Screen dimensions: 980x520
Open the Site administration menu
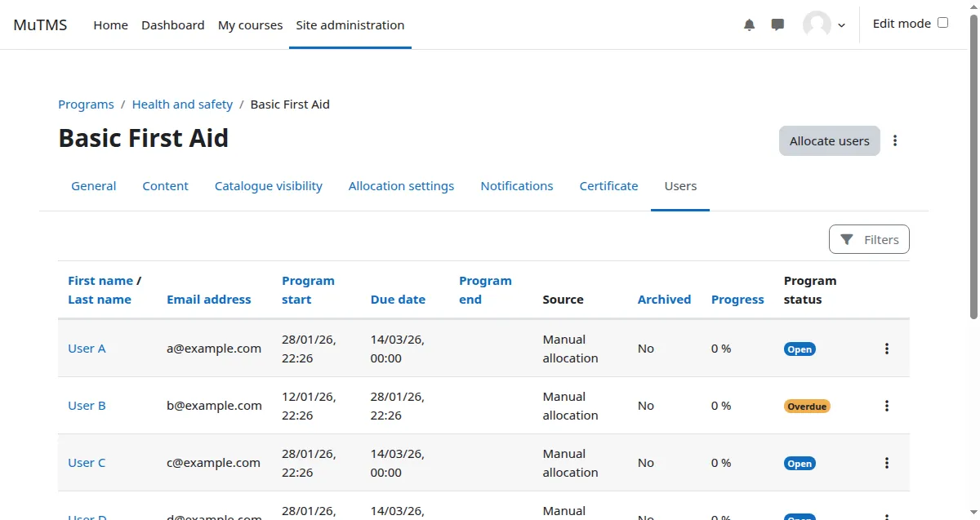pyautogui.click(x=350, y=24)
